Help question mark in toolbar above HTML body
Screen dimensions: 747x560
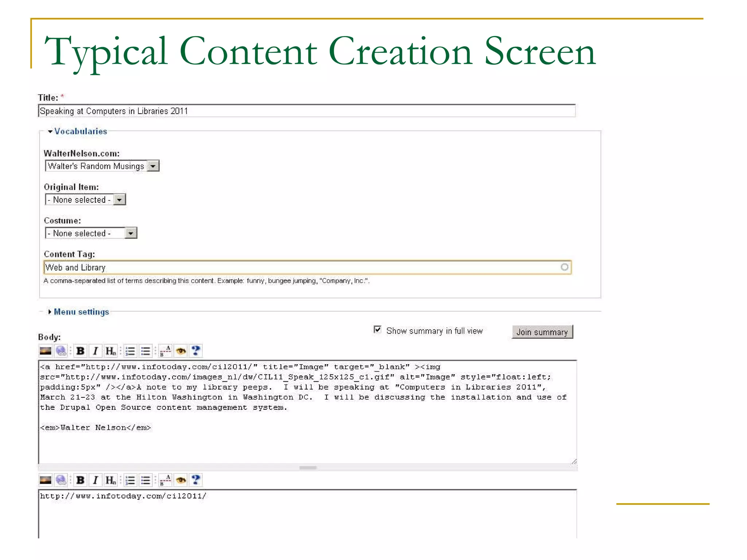[x=196, y=351]
